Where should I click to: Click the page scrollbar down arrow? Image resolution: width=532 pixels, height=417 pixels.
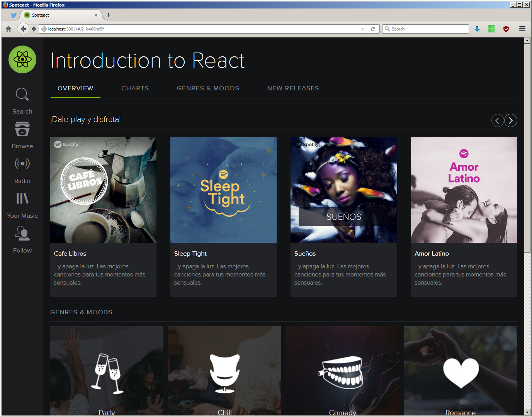(527, 412)
